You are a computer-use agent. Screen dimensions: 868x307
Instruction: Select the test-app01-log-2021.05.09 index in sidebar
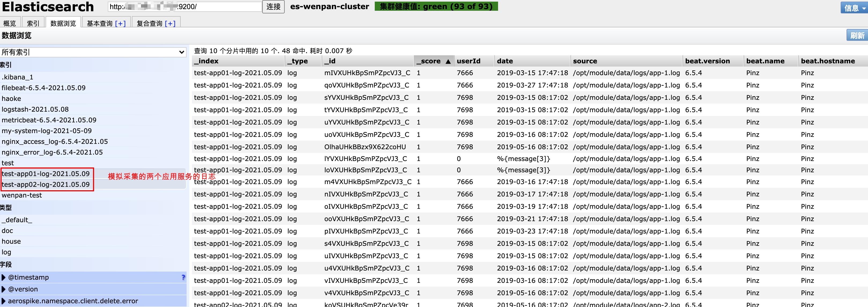pos(93,174)
